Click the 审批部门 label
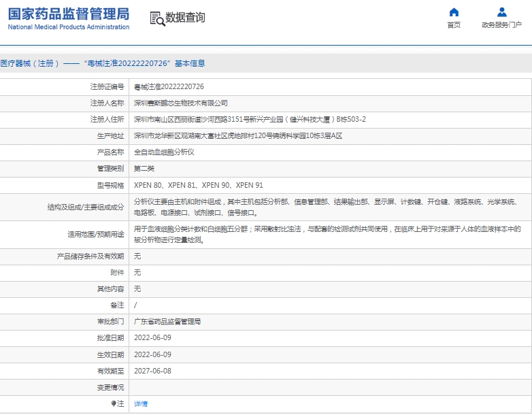Image resolution: width=532 pixels, height=417 pixels. (x=111, y=322)
